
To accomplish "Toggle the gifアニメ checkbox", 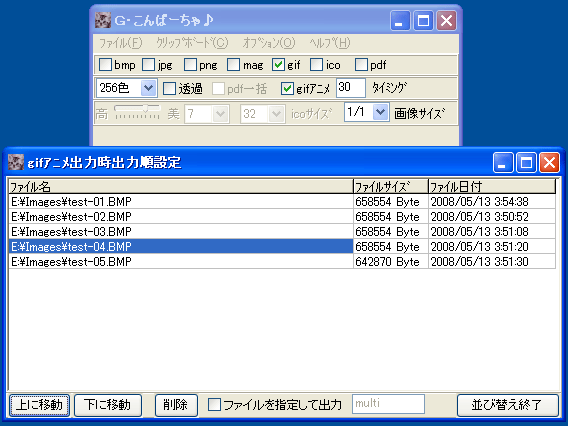I will [x=287, y=88].
